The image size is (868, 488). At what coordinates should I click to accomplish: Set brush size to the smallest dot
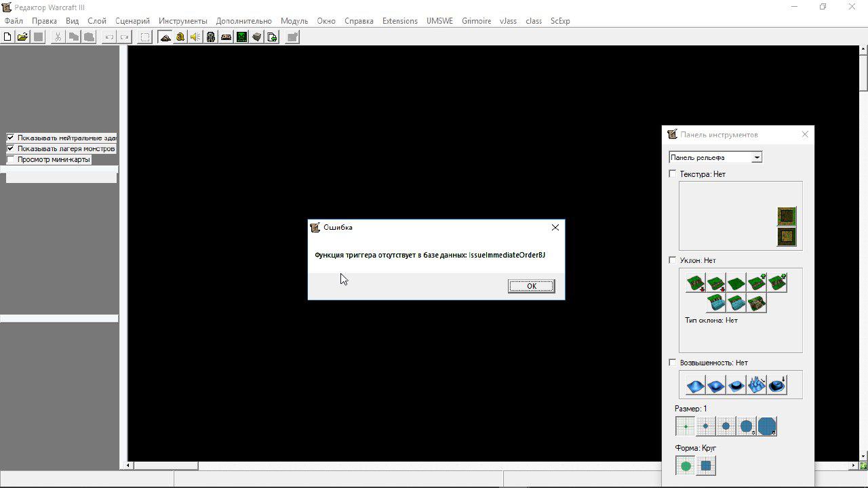point(686,426)
